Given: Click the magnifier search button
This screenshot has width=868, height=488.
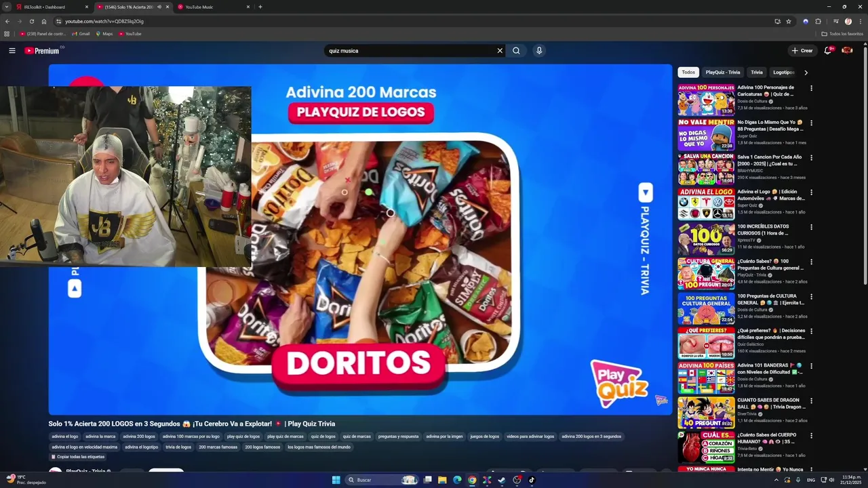Looking at the screenshot, I should [516, 51].
